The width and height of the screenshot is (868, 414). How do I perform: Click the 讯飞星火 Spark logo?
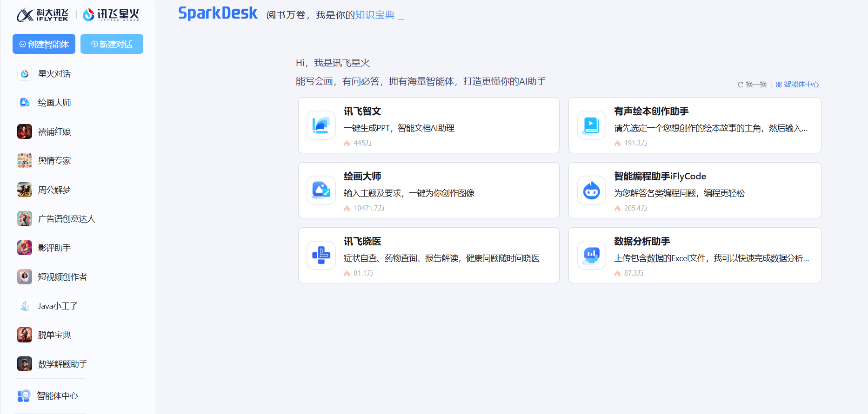pyautogui.click(x=111, y=15)
